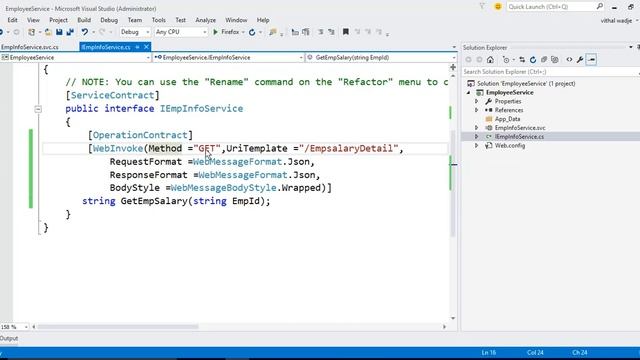Click Collapse All icon in Solution Explorer
This screenshot has width=640, height=360.
coord(544,60)
